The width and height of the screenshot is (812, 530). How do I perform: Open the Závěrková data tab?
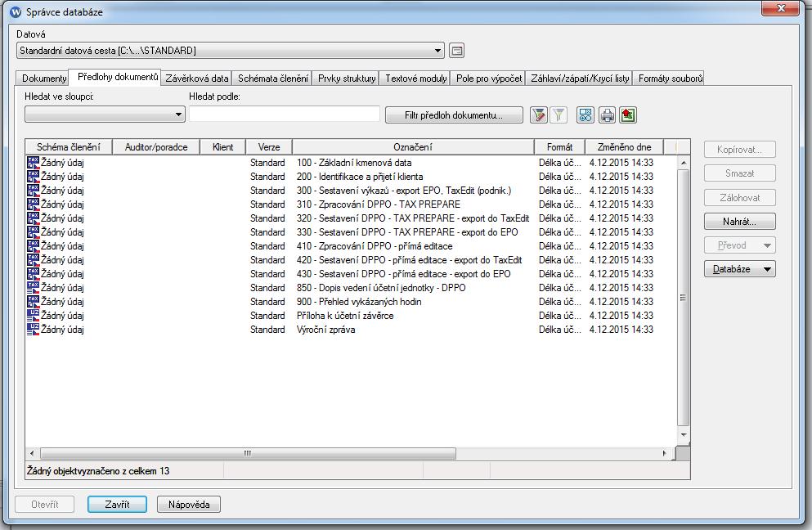click(x=197, y=79)
